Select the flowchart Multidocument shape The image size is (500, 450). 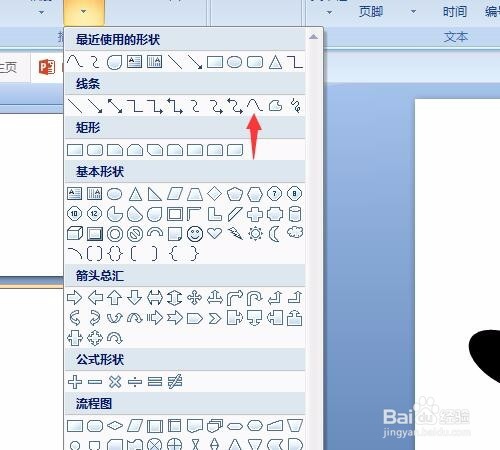pyautogui.click(x=215, y=426)
